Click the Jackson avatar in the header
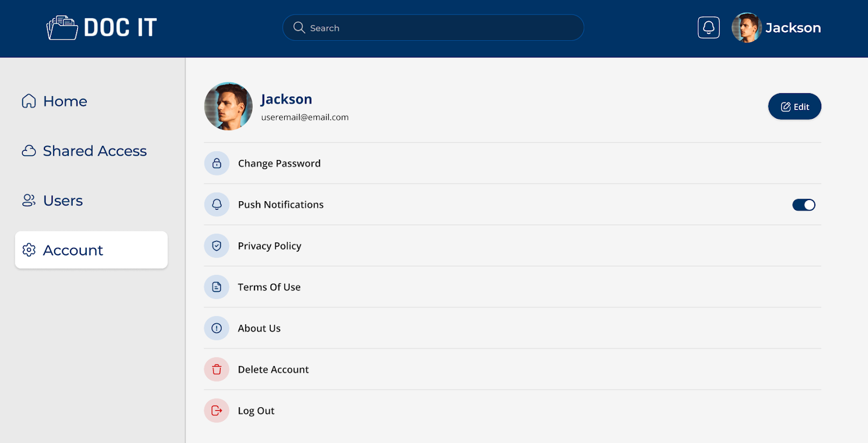 tap(746, 28)
